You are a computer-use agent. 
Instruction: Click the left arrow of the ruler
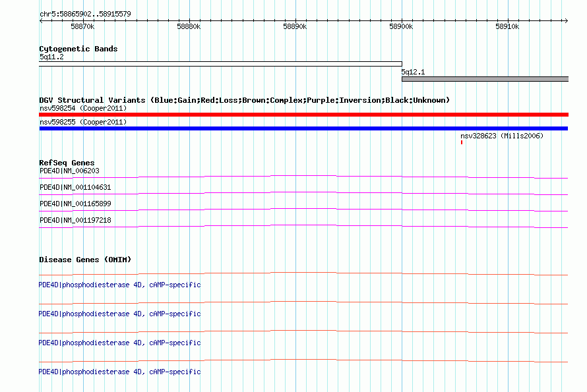[x=41, y=20]
